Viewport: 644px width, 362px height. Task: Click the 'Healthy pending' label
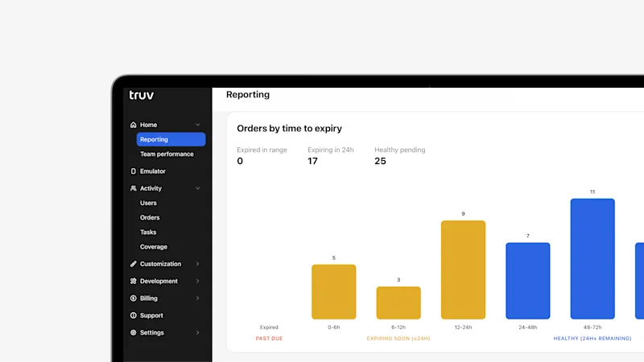(399, 150)
